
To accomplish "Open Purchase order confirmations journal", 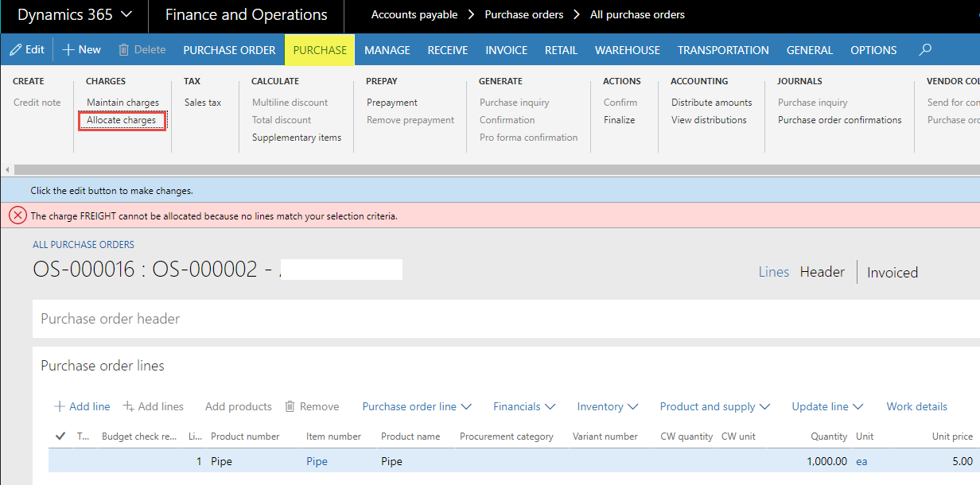I will click(x=840, y=120).
